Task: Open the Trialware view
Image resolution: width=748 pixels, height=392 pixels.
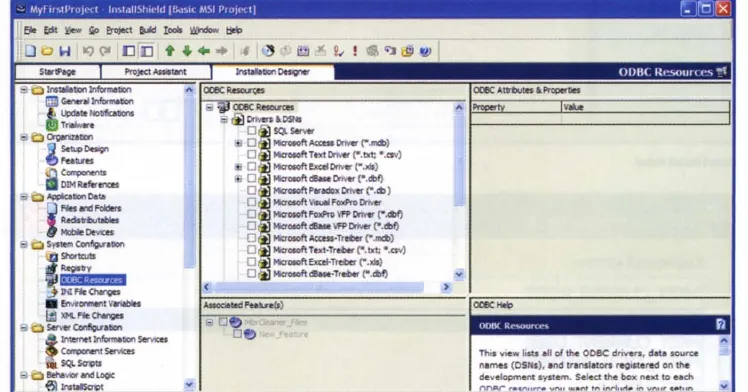Action: click(x=77, y=125)
